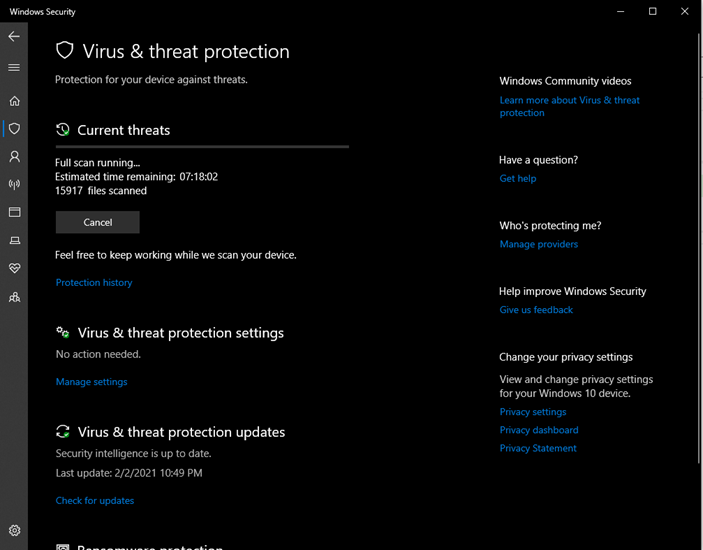Open Manage providers link
Image resolution: width=703 pixels, height=550 pixels.
tap(538, 244)
